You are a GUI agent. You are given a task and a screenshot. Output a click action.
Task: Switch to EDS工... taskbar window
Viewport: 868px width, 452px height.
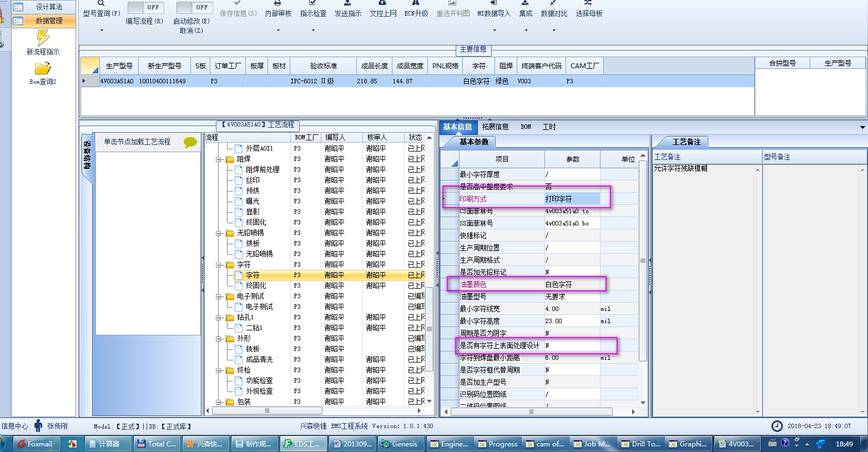pos(302,444)
